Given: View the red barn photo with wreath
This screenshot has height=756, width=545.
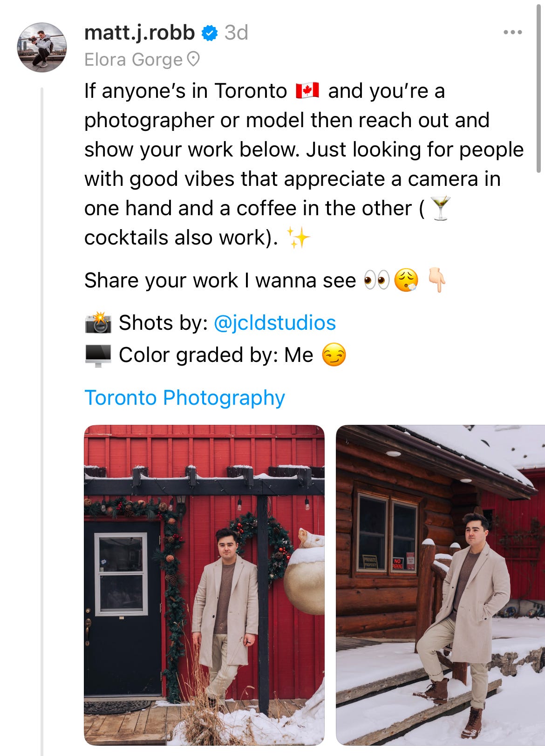Looking at the screenshot, I should [204, 585].
